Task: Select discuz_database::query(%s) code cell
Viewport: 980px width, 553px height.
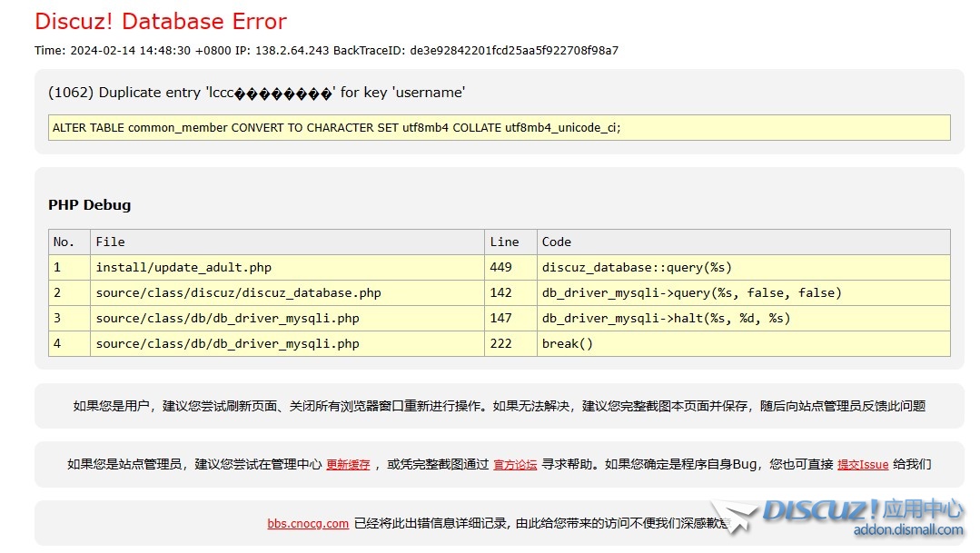Action: [744, 268]
